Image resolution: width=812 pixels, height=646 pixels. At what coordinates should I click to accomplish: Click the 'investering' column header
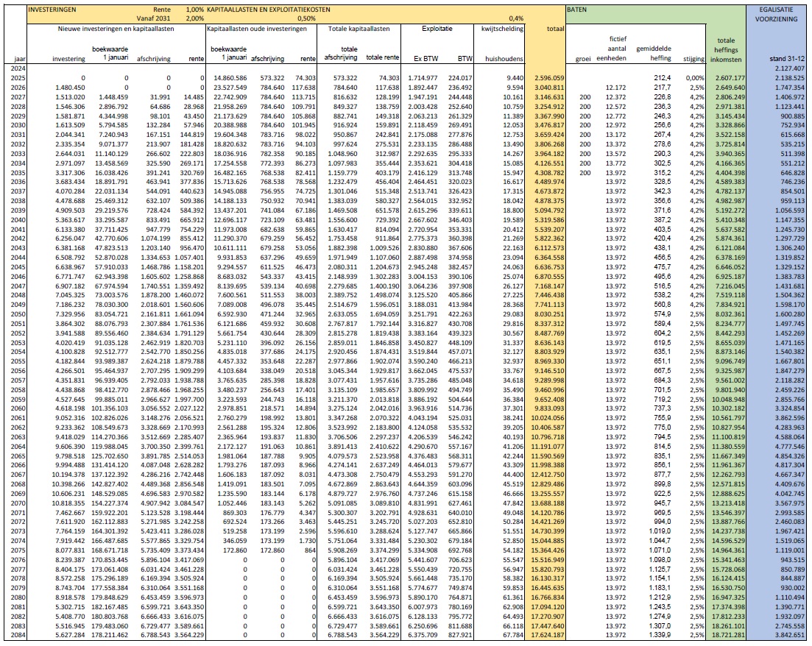[x=69, y=59]
